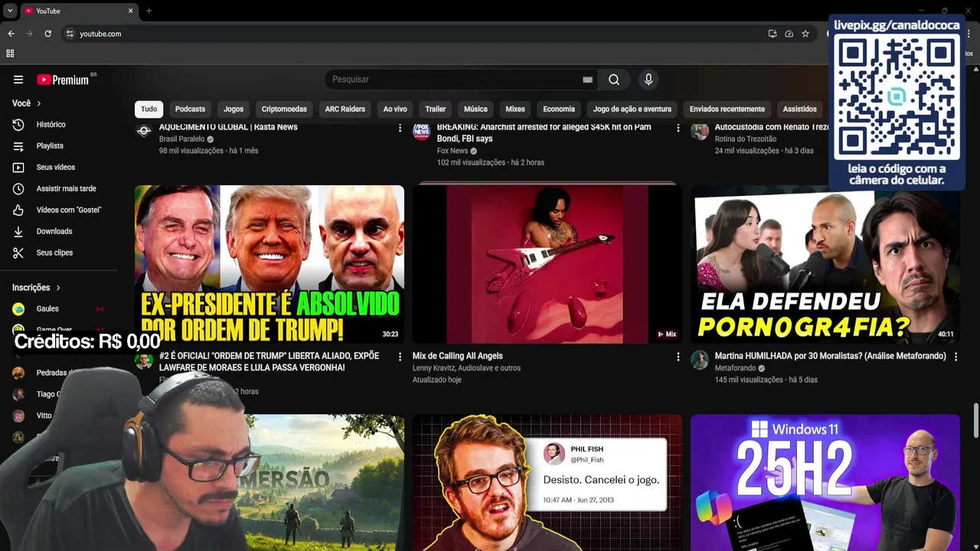Viewport: 980px width, 551px height.
Task: Click the Brasil Paralelo channel avatar
Action: click(144, 131)
